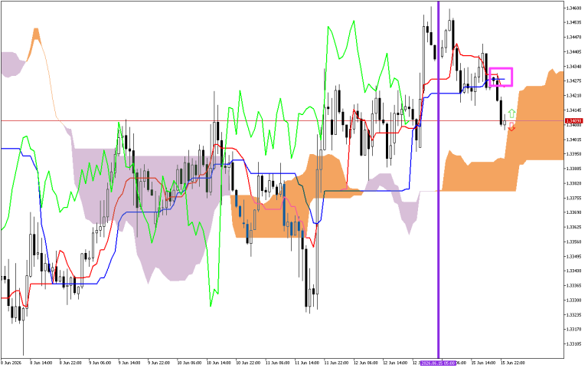The width and height of the screenshot is (588, 368).
Task: Click price axis value 1.34470
Action: [x=574, y=37]
